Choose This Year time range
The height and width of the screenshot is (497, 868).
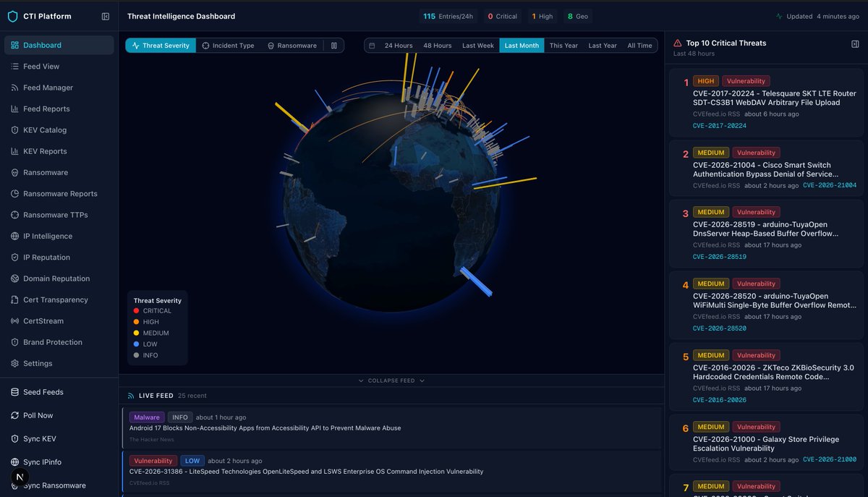pyautogui.click(x=563, y=46)
